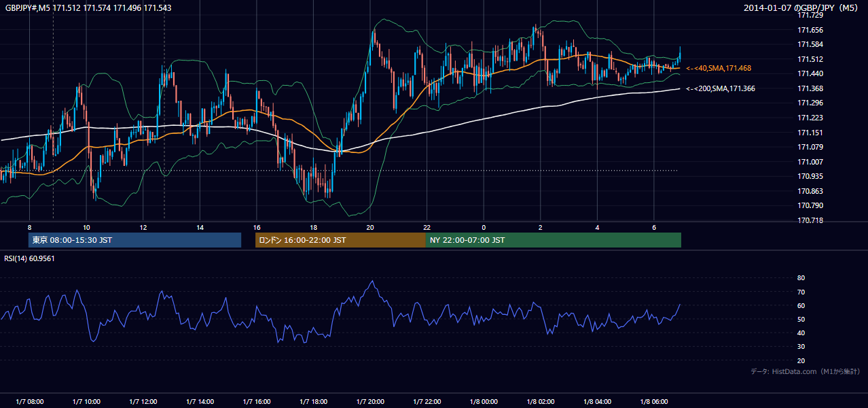Click the bottom time label 1/7 10:00
868x408 pixels.
(x=86, y=402)
